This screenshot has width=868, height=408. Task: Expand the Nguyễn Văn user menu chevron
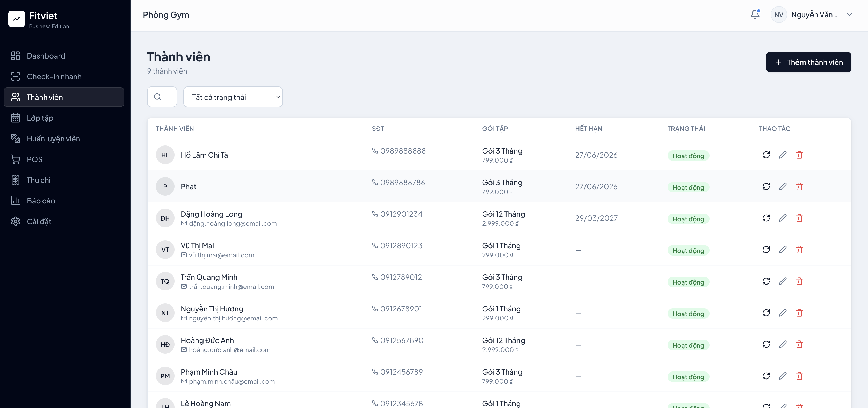click(x=849, y=14)
